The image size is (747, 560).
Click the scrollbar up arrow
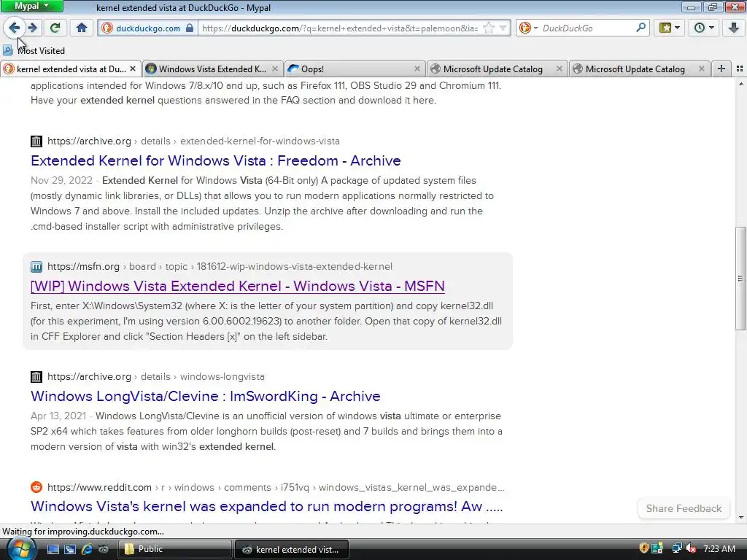(740, 84)
